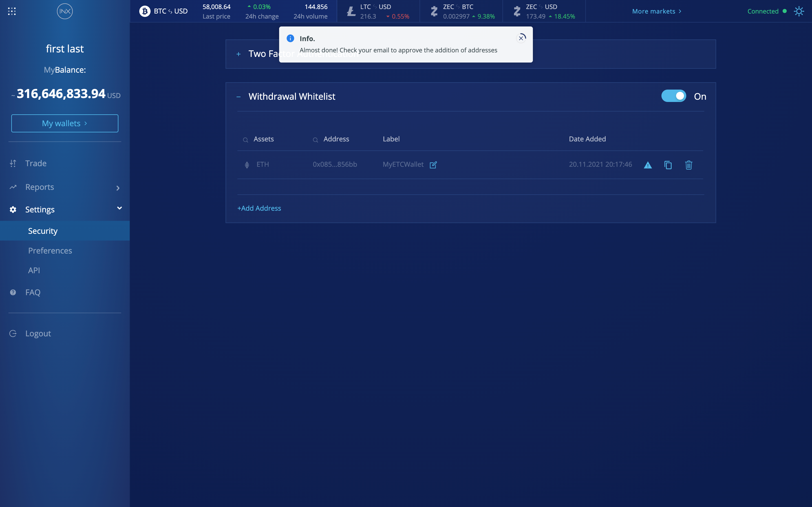Click the INX logo icon

[x=65, y=11]
